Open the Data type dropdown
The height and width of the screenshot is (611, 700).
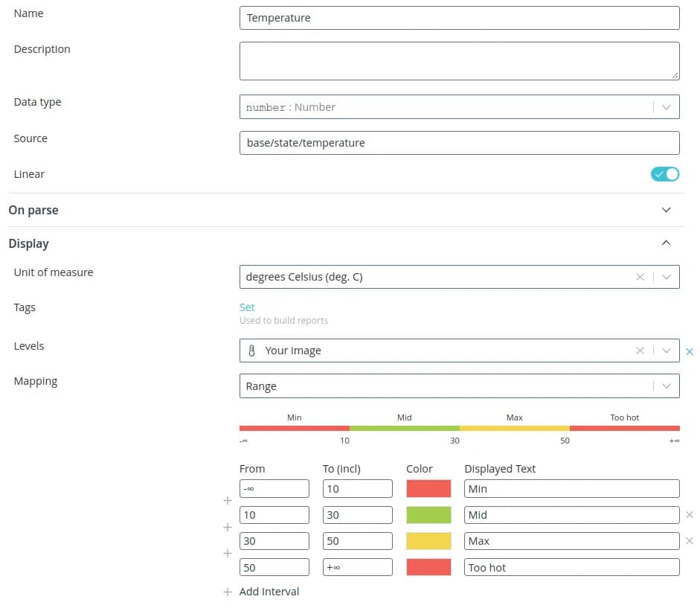(x=666, y=107)
